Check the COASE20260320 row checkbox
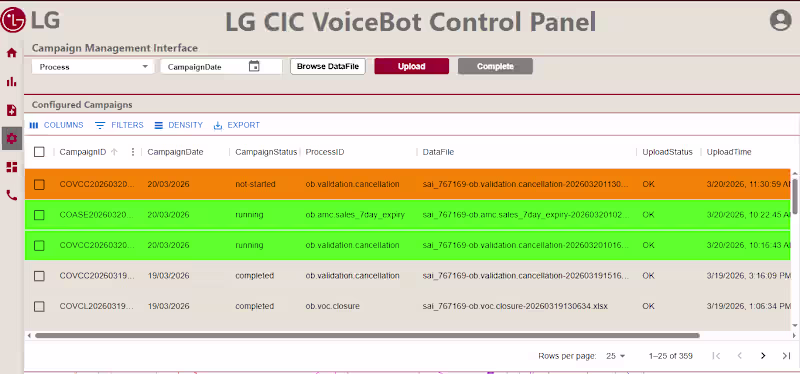 [39, 215]
